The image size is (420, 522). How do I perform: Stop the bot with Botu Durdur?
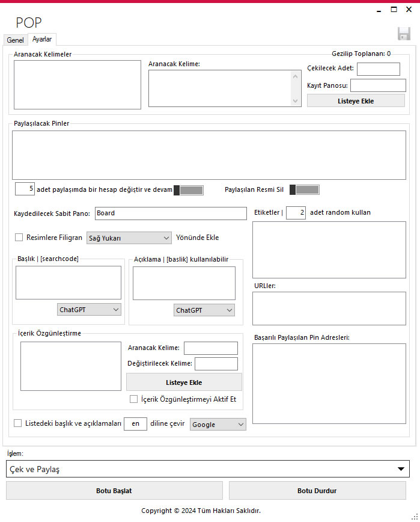tap(317, 490)
